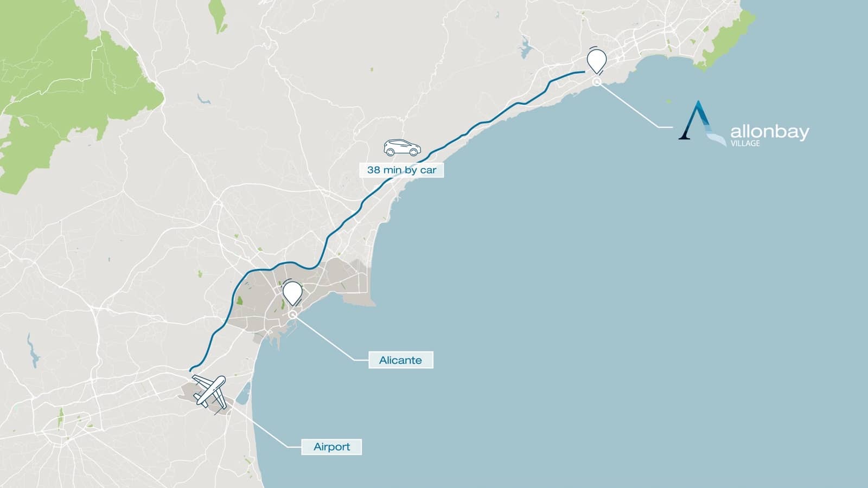Click the small circle marker under Alicante pin

coord(293,314)
